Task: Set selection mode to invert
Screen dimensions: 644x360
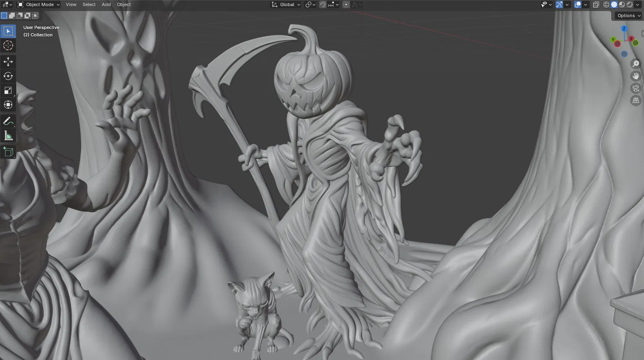Action: 27,16
